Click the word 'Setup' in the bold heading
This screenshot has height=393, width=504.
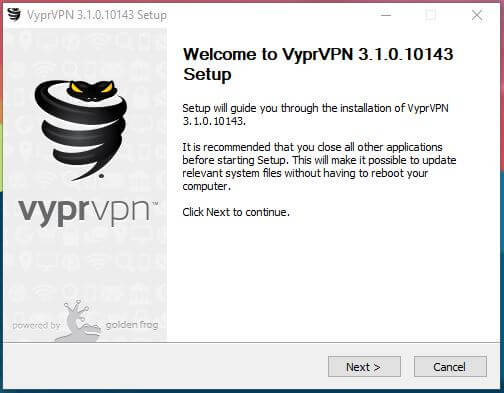pyautogui.click(x=207, y=74)
